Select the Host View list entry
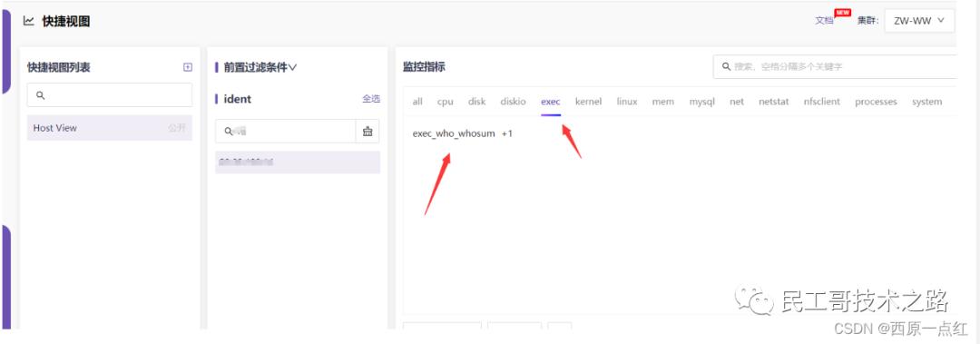This screenshot has width=980, height=344. tap(110, 128)
